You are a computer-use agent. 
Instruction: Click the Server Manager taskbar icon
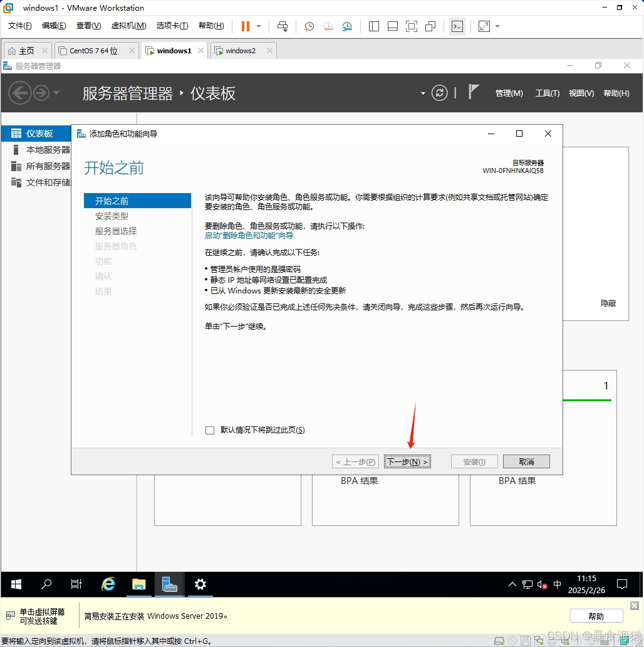(x=169, y=584)
